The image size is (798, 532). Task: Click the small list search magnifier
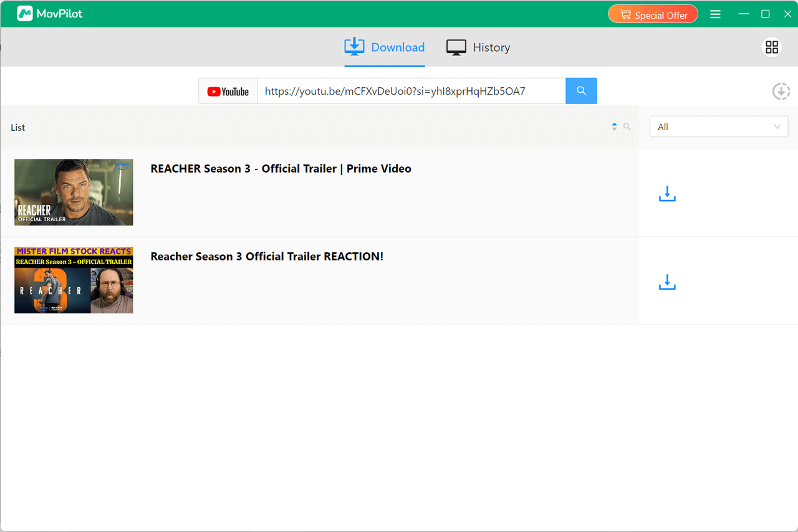[627, 126]
